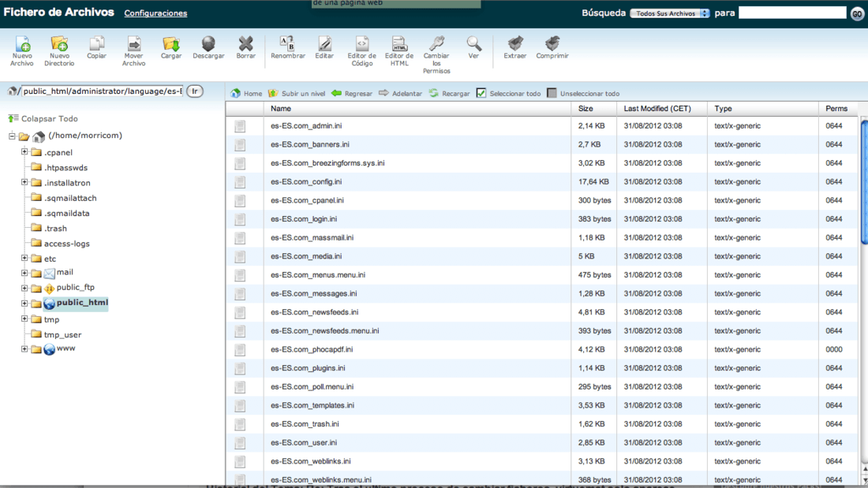The height and width of the screenshot is (488, 868).
Task: Click the Copiar toolbar icon
Action: click(x=96, y=44)
